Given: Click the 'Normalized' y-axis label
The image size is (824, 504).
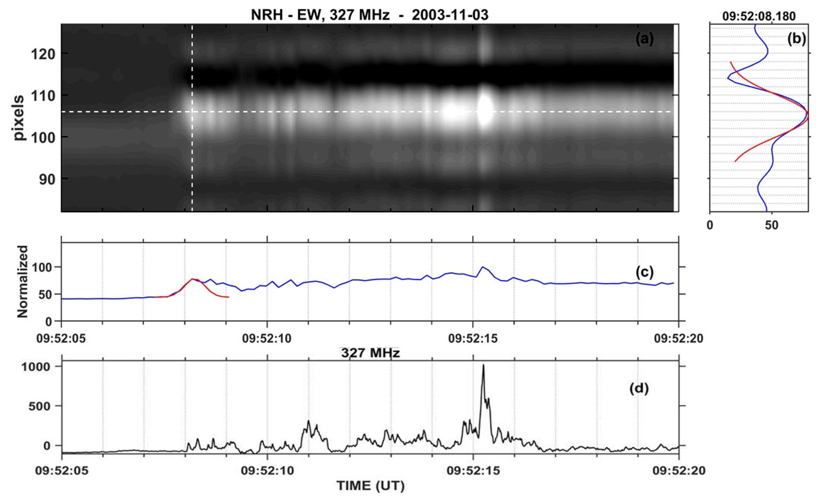Looking at the screenshot, I should 22,282.
